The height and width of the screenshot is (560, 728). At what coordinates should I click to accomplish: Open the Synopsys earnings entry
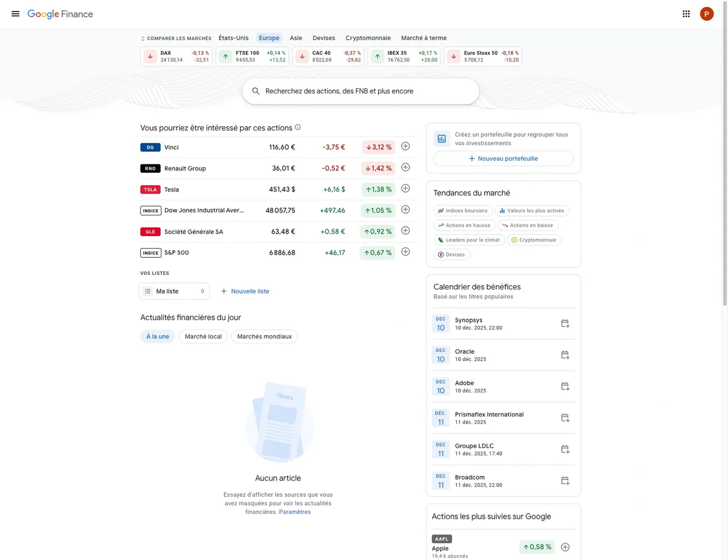[504, 323]
